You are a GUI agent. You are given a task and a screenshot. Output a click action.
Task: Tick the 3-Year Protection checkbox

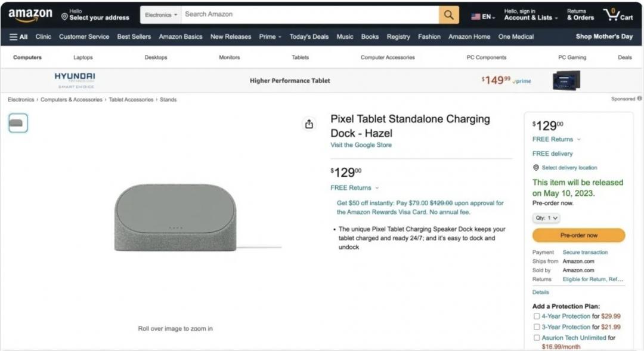[537, 327]
